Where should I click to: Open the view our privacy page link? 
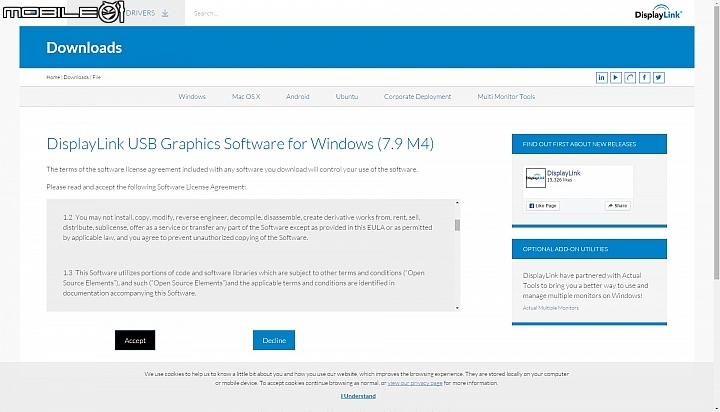point(415,383)
